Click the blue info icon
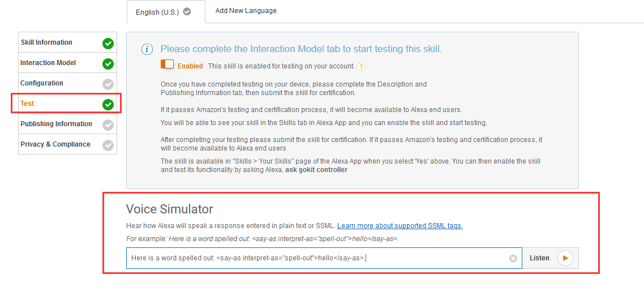This screenshot has height=283, width=644. point(147,49)
